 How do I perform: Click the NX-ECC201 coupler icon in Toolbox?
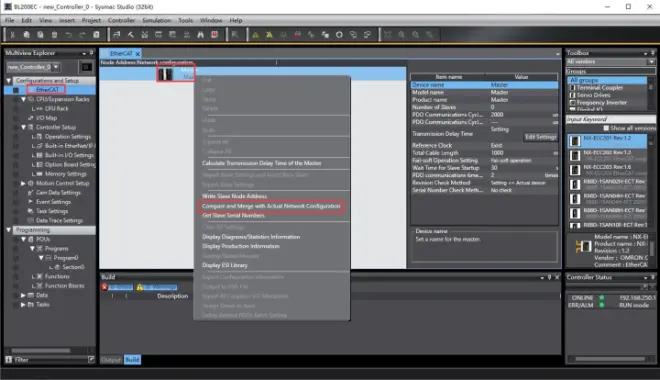pyautogui.click(x=575, y=141)
